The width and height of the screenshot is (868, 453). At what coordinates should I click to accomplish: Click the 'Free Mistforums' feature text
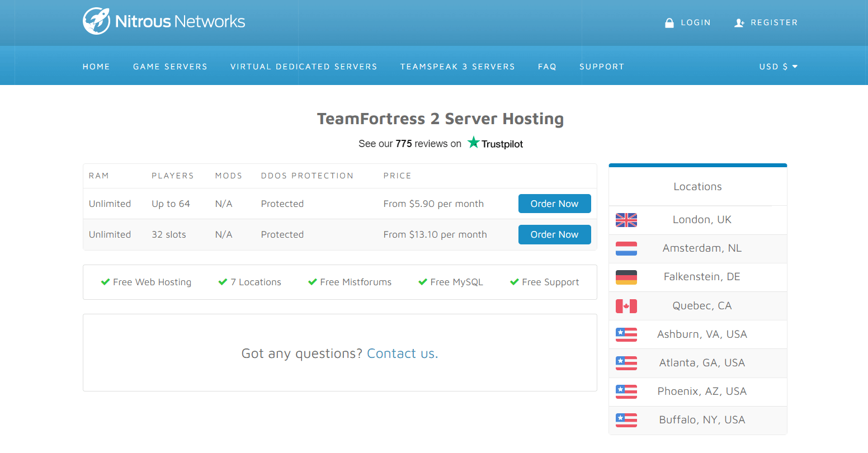tap(356, 282)
